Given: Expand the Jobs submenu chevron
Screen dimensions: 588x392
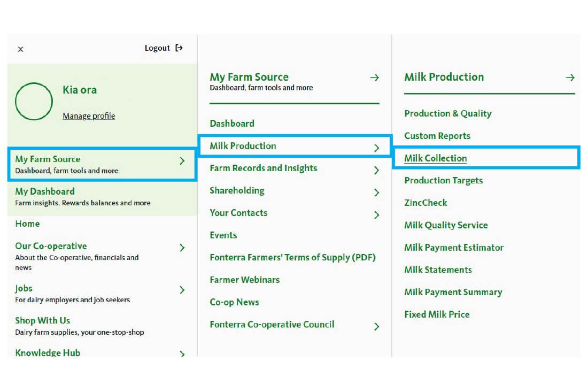Looking at the screenshot, I should 182,290.
